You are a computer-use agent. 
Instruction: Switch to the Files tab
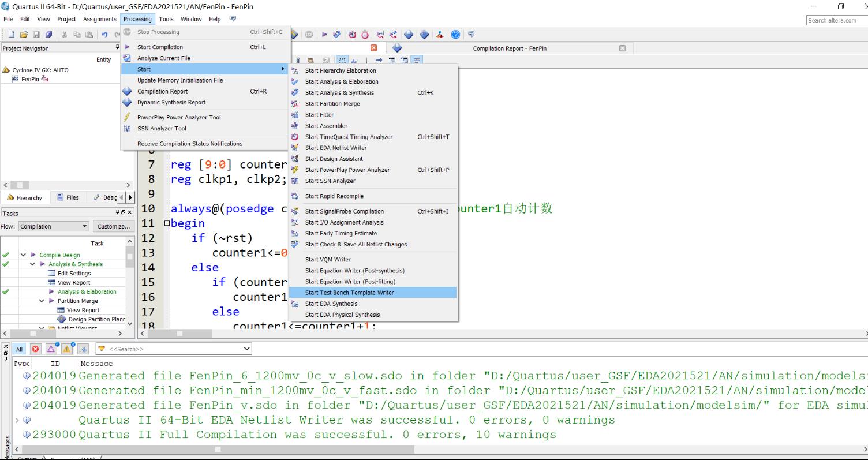point(69,197)
